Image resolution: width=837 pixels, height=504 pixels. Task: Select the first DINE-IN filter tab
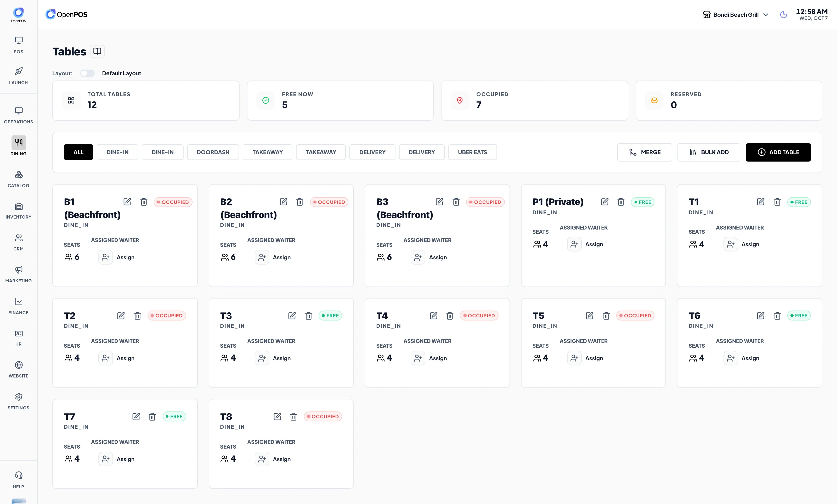(117, 152)
